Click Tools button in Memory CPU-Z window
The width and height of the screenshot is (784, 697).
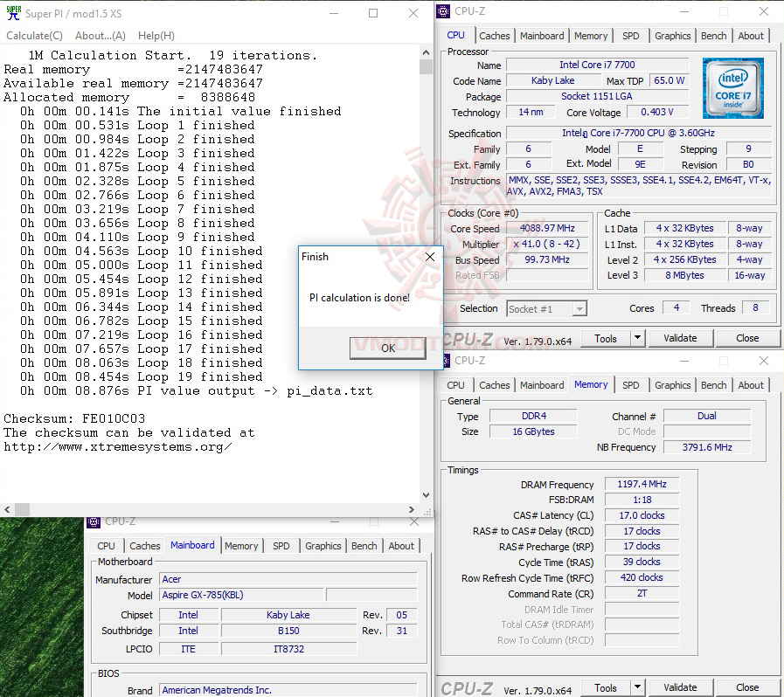click(x=606, y=687)
